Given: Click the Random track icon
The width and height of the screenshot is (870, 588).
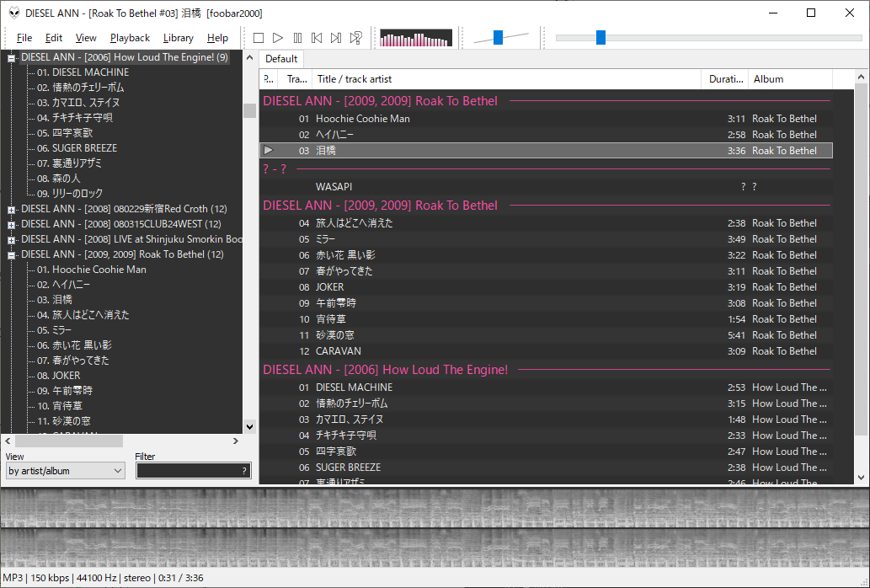Looking at the screenshot, I should click(355, 37).
